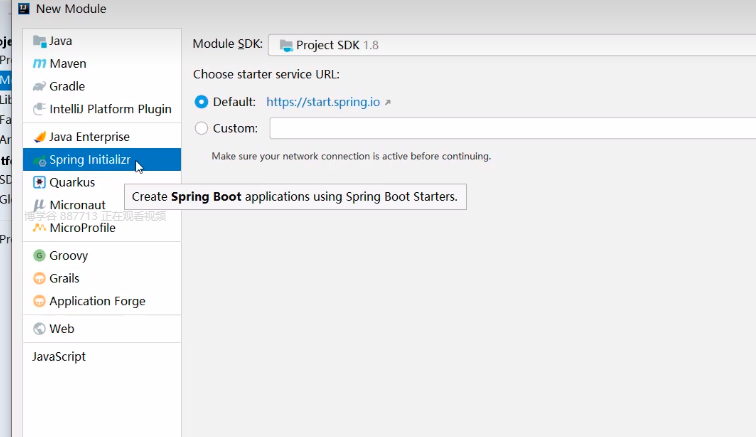Select IntelliJ Platform Plugin module type

pos(102,109)
